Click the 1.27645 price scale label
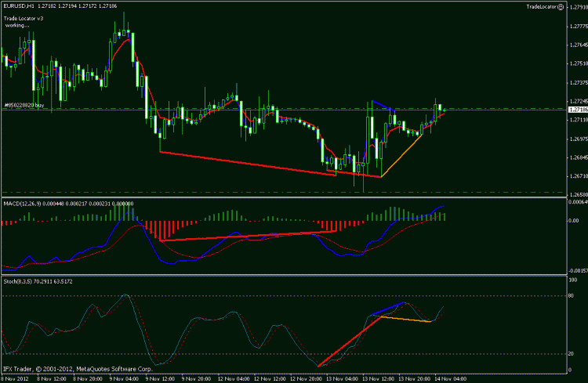Screen dimensions: 588x383 [x=579, y=45]
